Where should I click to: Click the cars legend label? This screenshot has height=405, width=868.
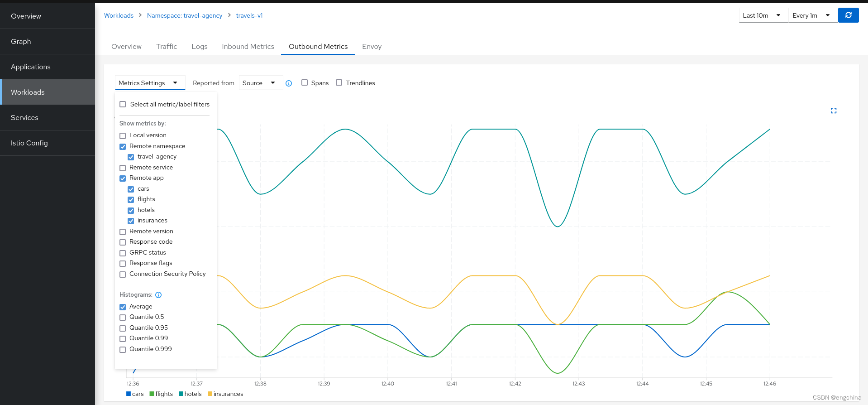[138, 394]
